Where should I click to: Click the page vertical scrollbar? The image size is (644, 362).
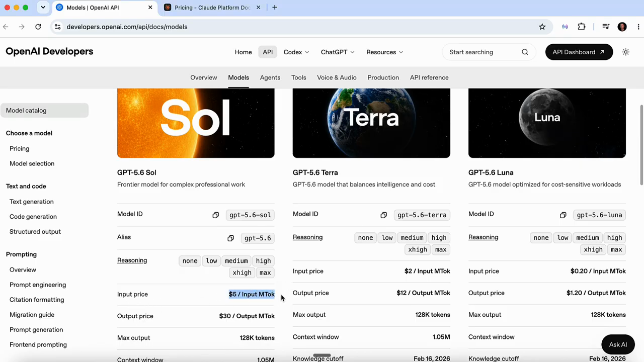pyautogui.click(x=641, y=145)
